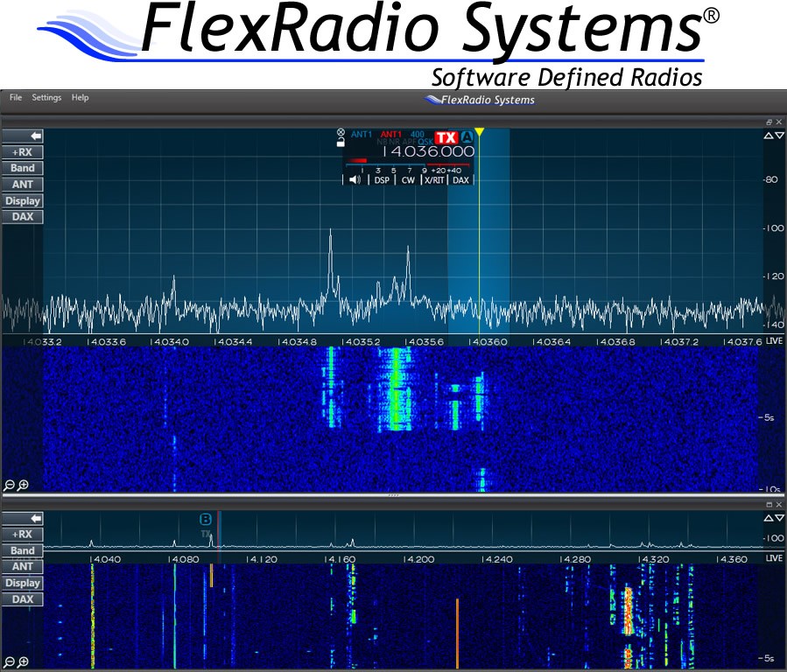Viewport: 787px width, 672px height.
Task: Open the Settings menu
Action: coord(46,97)
